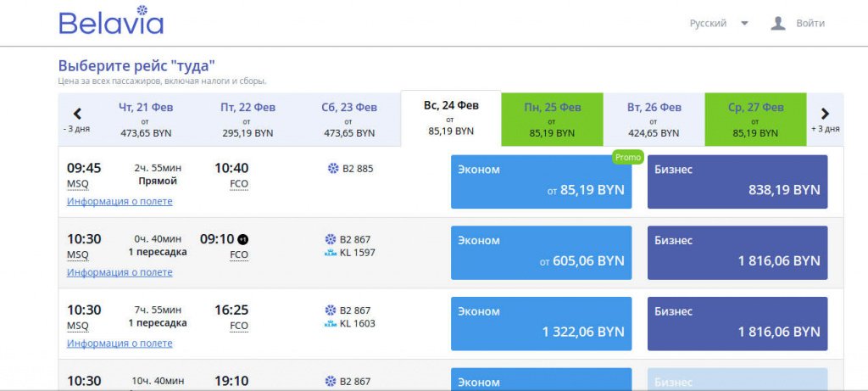Screen dimensions: 868x391
Task: Click the +1 day indicator near 09:10
Action: pyautogui.click(x=242, y=239)
